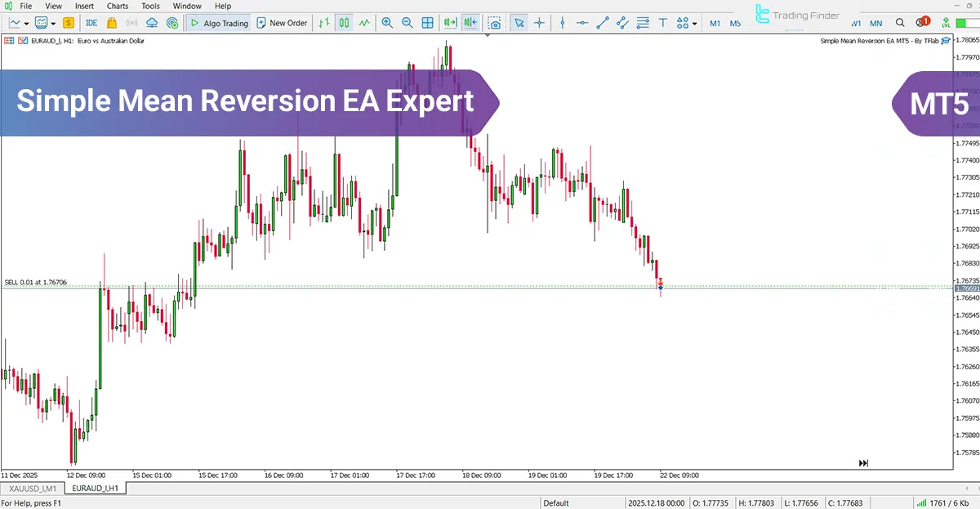Insert a text label with the Text tool

click(661, 23)
